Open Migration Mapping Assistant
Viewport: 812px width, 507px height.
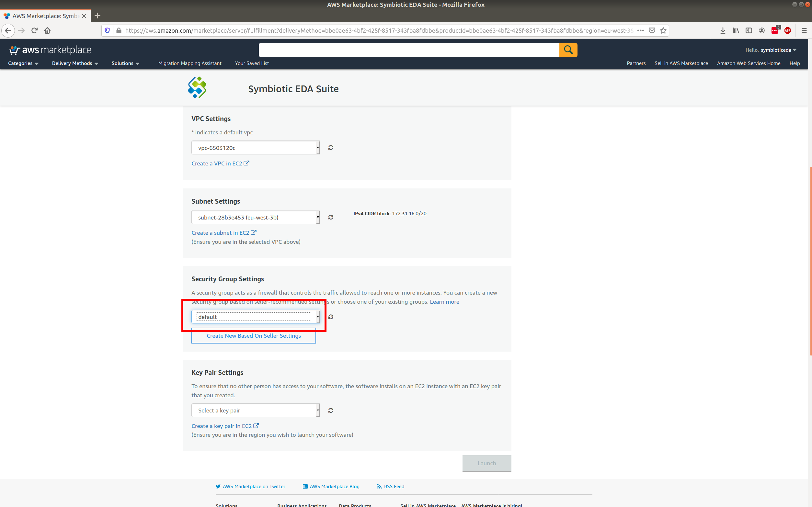(190, 63)
